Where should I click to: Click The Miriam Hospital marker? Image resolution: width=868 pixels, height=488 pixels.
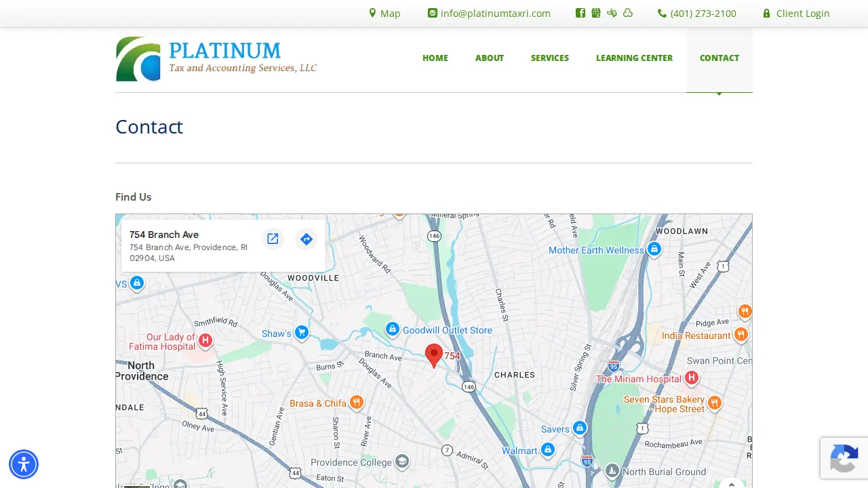[691, 378]
